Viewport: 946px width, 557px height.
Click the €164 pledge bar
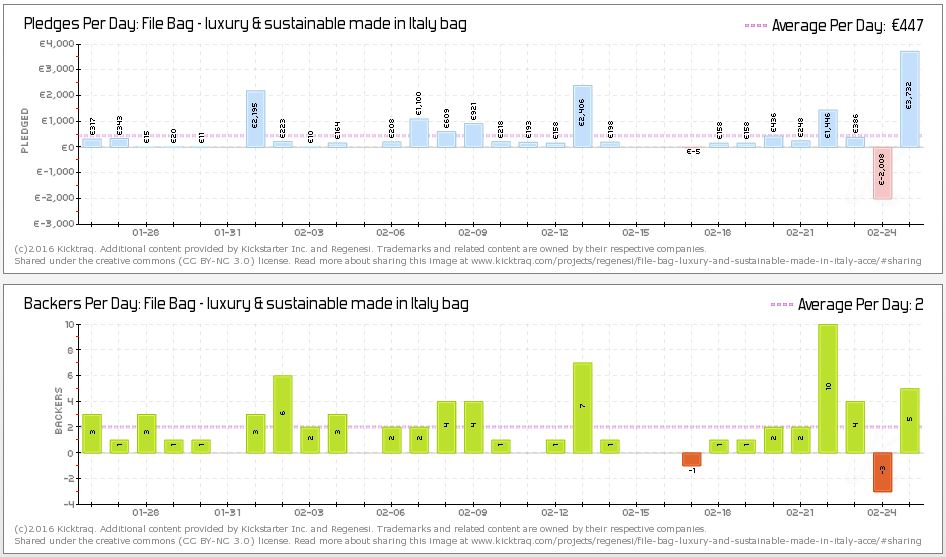tap(337, 145)
